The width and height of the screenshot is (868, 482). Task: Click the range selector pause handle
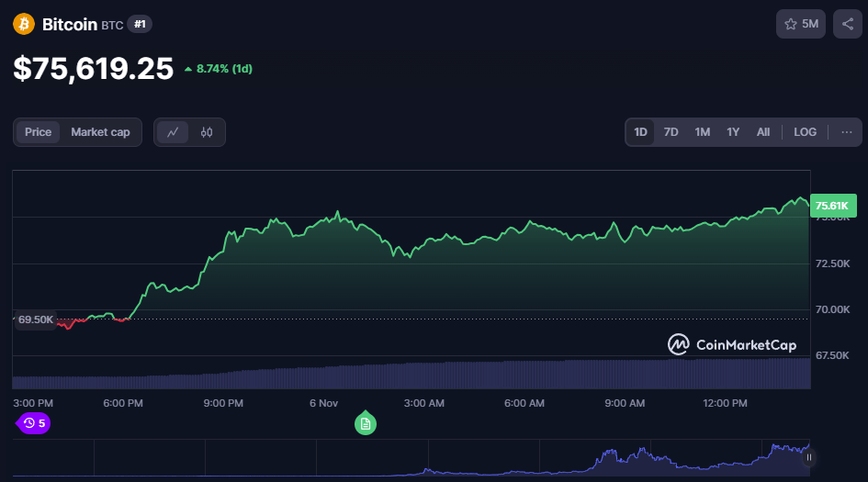pos(809,457)
